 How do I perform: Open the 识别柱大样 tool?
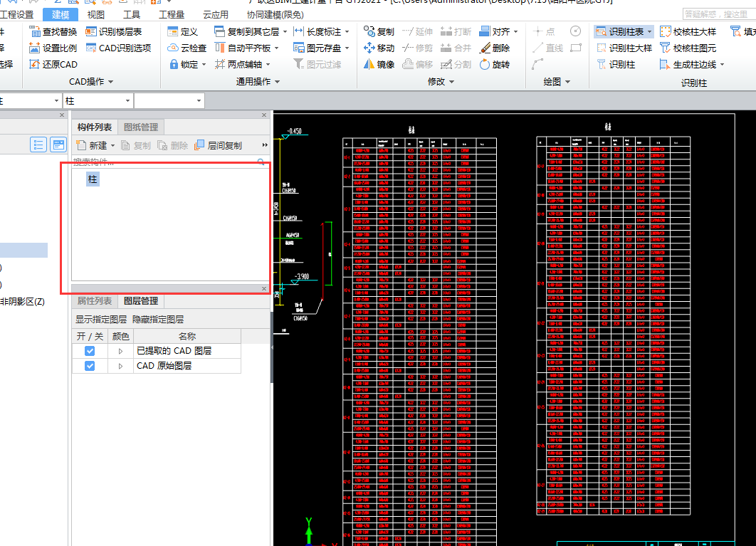(x=624, y=48)
